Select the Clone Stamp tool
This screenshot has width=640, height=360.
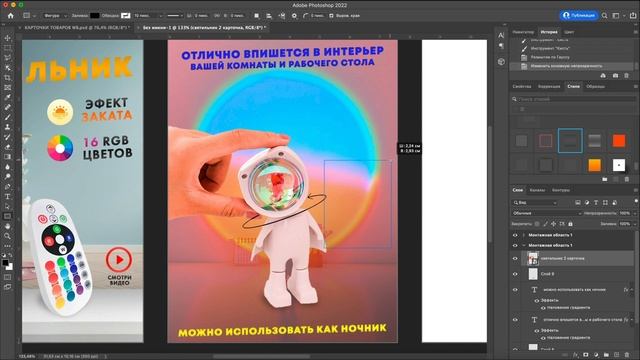click(7, 127)
